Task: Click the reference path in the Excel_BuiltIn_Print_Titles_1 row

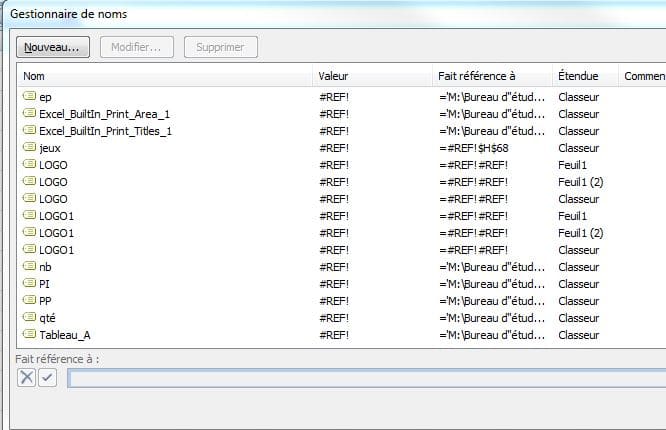Action: click(x=492, y=131)
